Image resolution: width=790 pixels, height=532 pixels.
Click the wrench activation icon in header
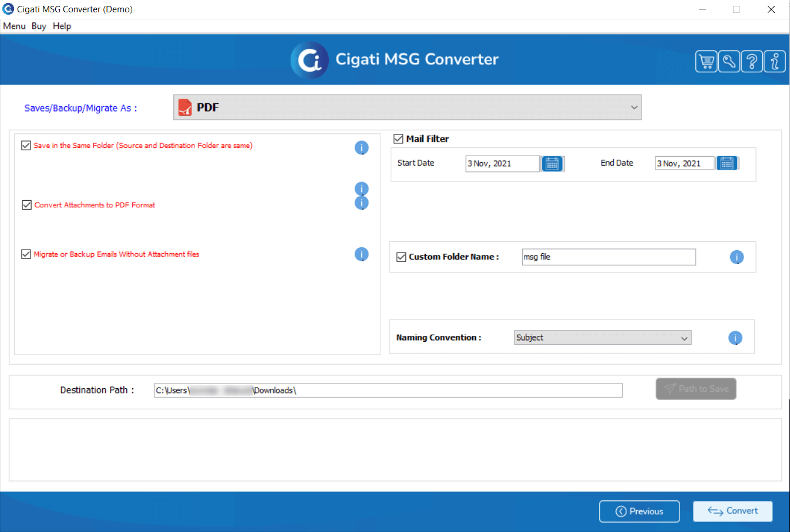point(729,61)
